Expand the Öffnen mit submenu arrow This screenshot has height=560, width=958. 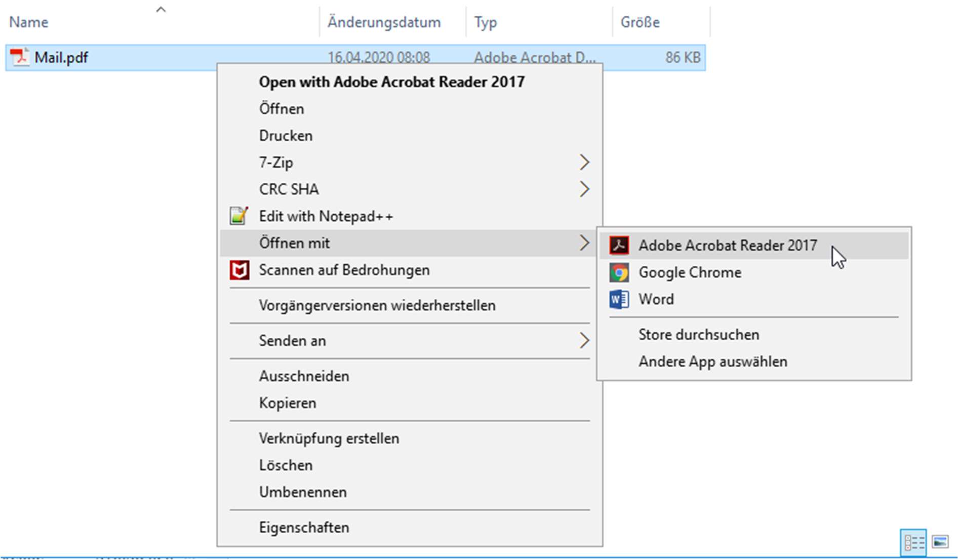[x=584, y=243]
